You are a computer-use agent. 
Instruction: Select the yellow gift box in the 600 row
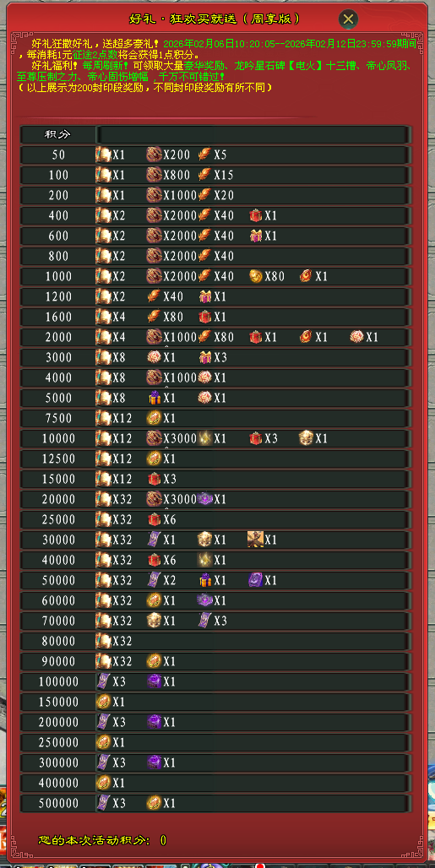[x=256, y=236]
